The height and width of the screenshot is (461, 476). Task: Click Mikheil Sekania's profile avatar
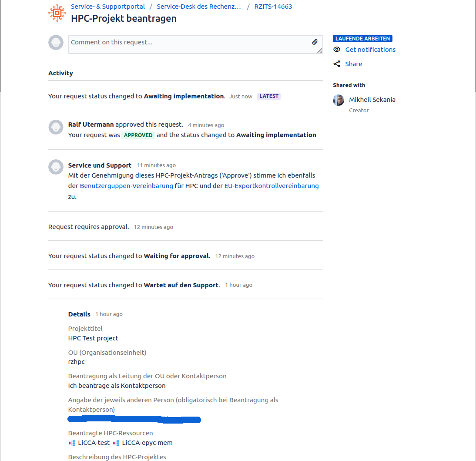[339, 100]
